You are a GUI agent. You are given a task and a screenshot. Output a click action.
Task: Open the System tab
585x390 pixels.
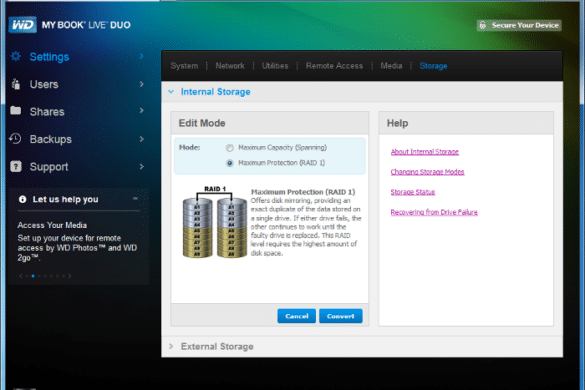point(184,66)
